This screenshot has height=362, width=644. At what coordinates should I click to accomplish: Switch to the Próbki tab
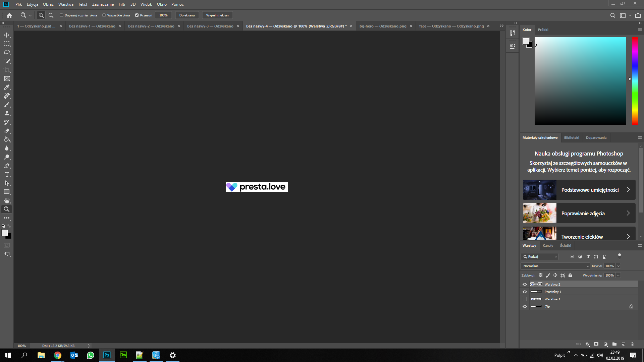pyautogui.click(x=543, y=30)
